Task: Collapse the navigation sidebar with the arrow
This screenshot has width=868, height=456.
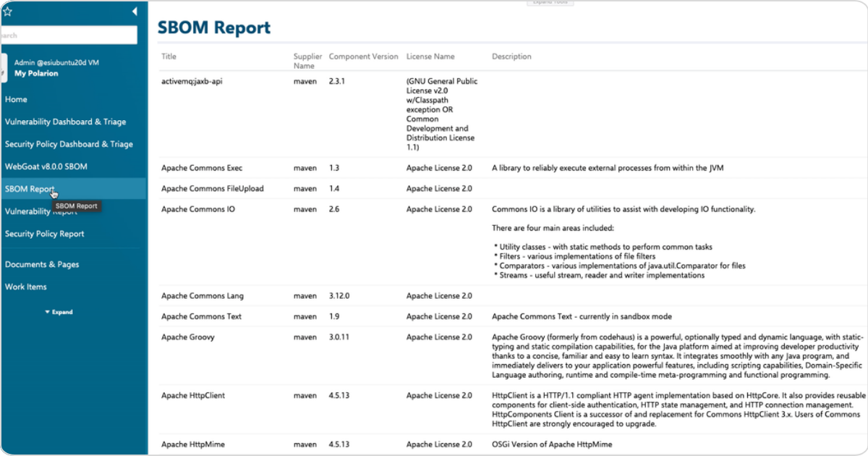Action: tap(135, 12)
